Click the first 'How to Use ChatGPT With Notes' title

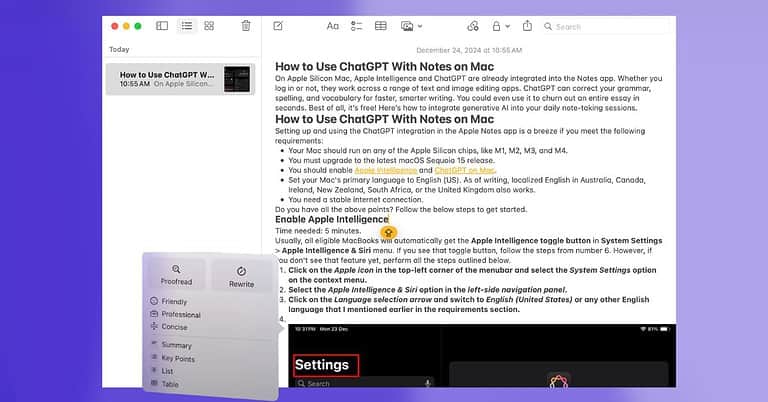[x=384, y=67]
